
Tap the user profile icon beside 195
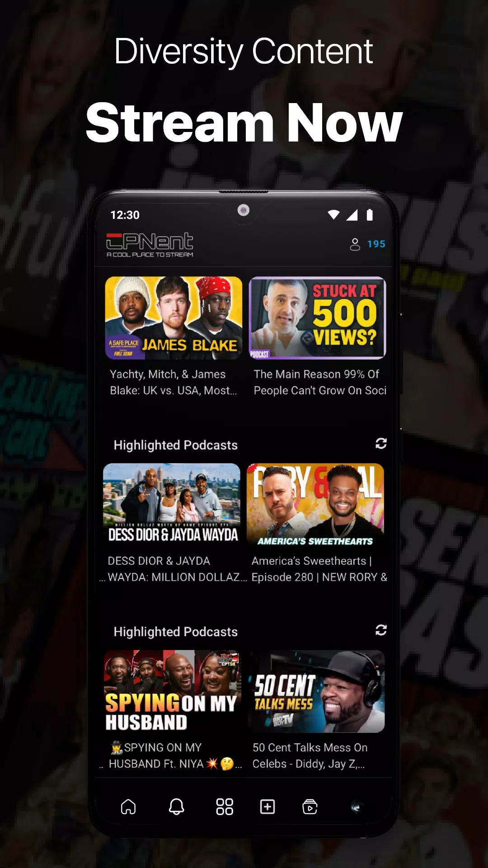355,244
